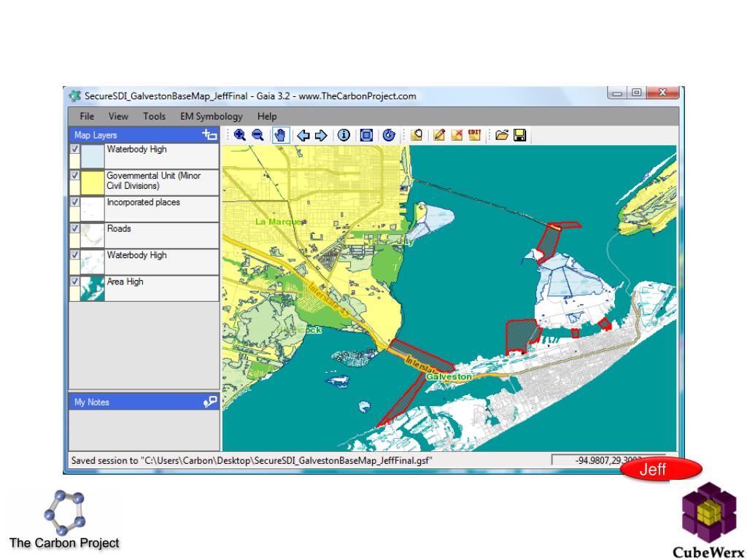Go to next map extent (right arrow)
This screenshot has width=747, height=560.
[321, 136]
